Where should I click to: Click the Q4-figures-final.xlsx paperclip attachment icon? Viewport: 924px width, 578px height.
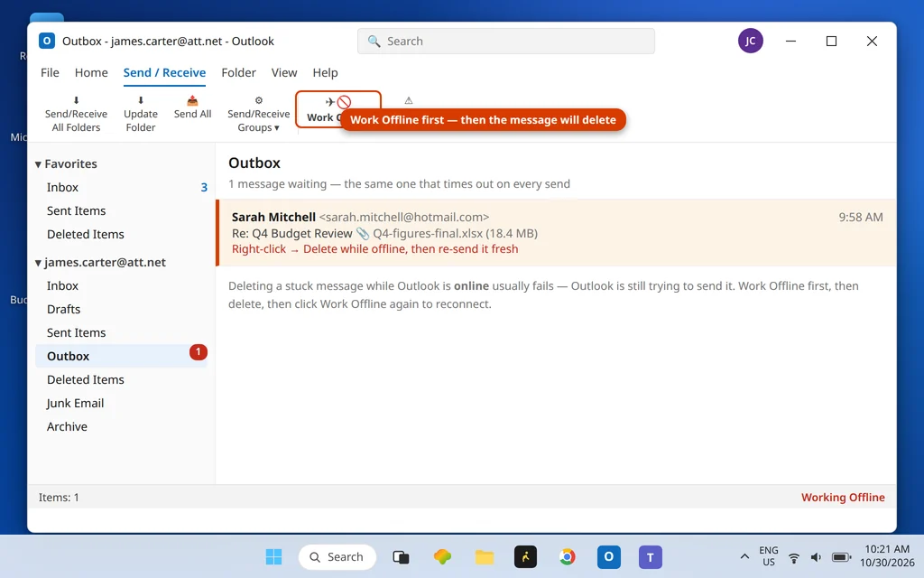363,234
